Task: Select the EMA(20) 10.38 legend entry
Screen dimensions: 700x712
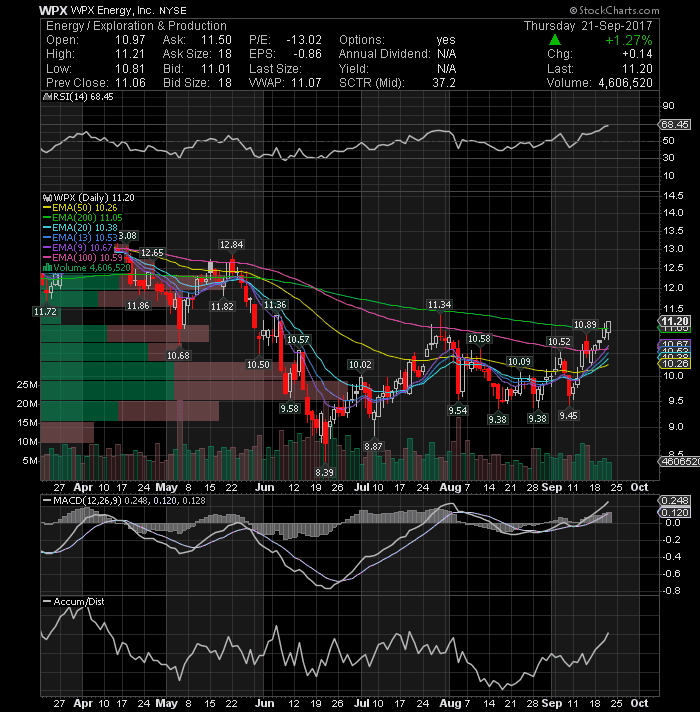Action: 80,228
